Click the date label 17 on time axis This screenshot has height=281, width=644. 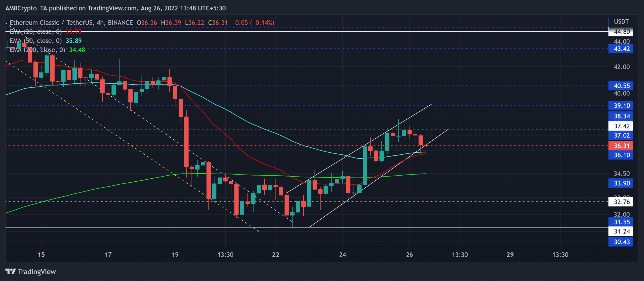(108, 255)
